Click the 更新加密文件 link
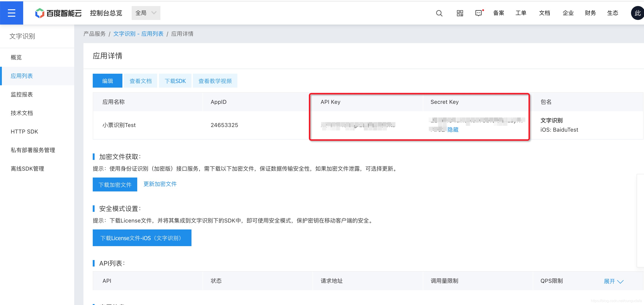 (x=160, y=184)
